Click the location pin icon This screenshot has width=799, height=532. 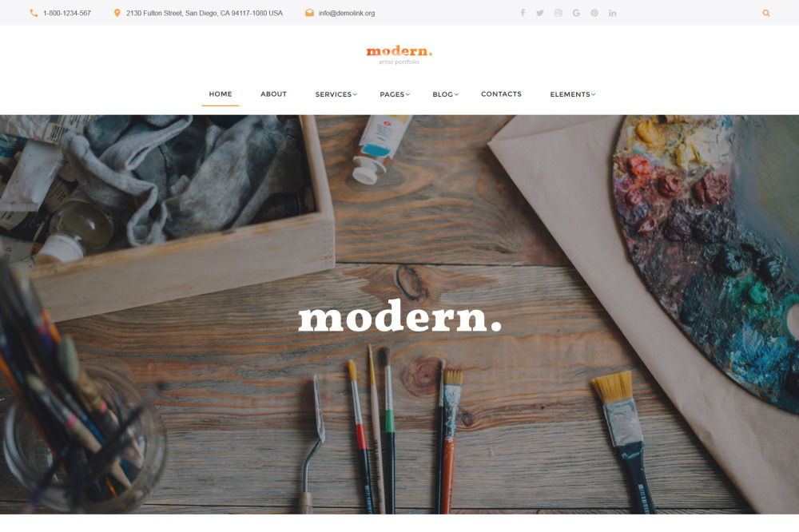(x=117, y=13)
